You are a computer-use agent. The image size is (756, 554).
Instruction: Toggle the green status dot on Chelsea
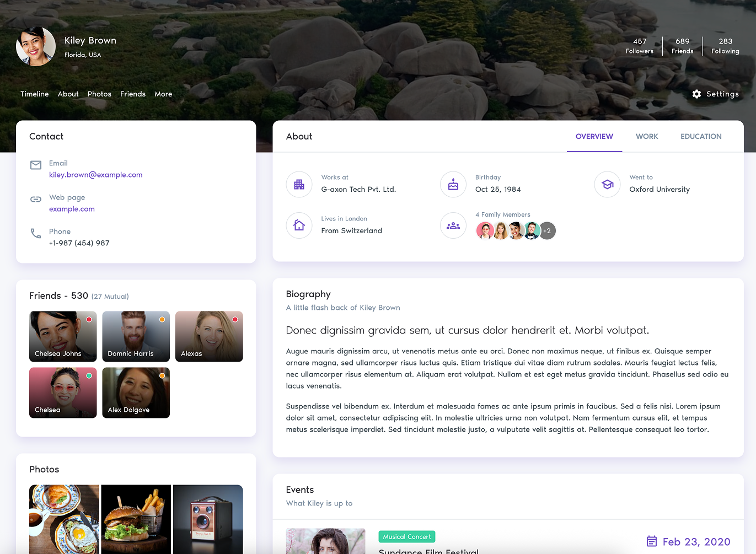pos(89,375)
